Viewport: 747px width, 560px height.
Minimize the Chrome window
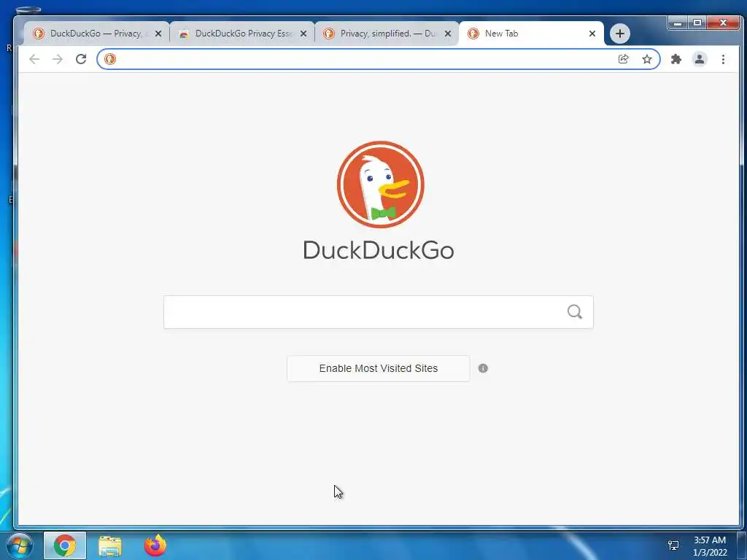point(678,23)
